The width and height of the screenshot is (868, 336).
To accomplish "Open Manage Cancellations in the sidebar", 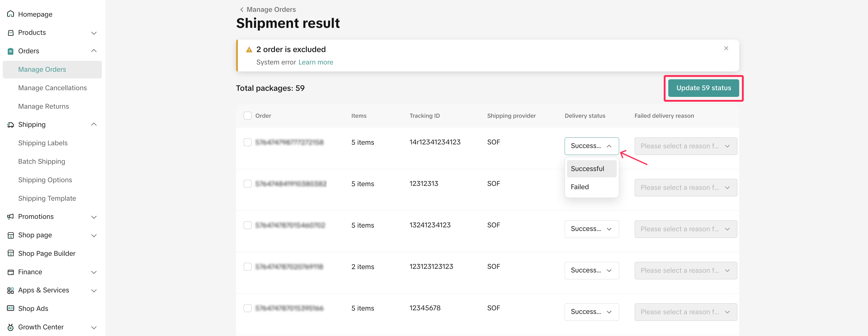I will [x=52, y=88].
